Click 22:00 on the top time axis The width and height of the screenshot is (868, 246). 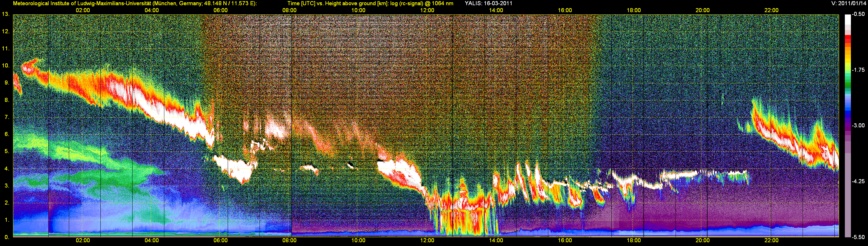point(771,10)
